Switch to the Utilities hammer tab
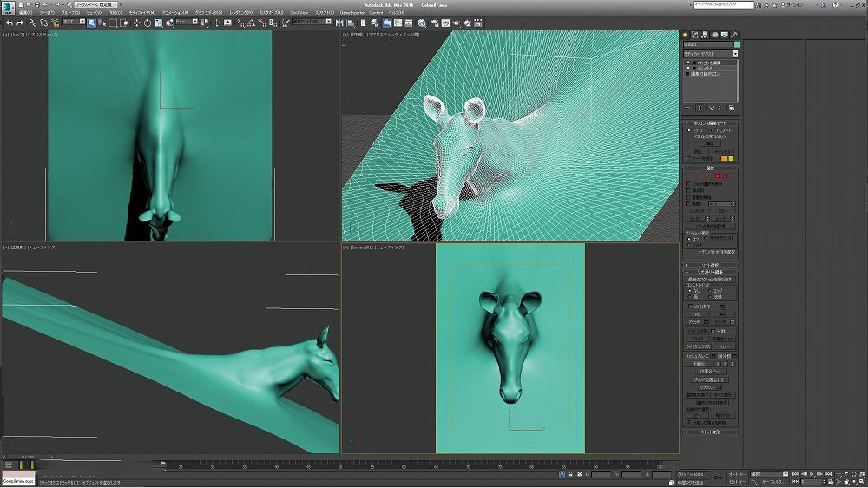The image size is (868, 488). [x=734, y=35]
